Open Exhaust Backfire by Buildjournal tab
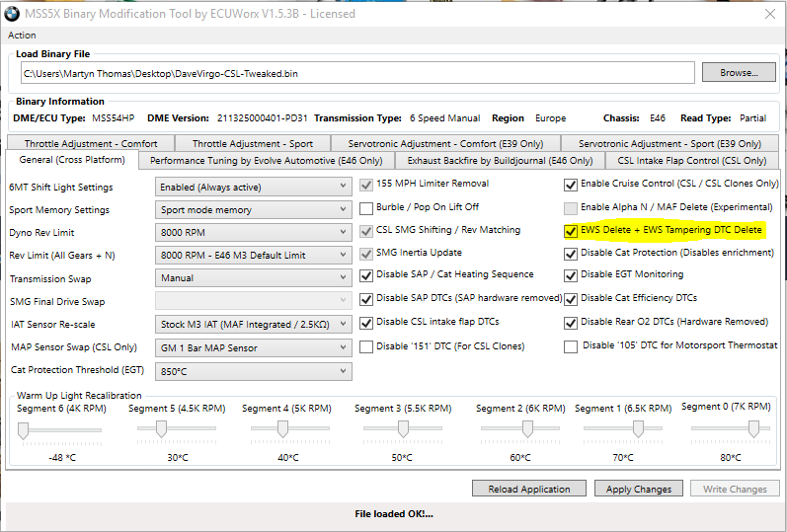Image resolution: width=787 pixels, height=532 pixels. 500,161
